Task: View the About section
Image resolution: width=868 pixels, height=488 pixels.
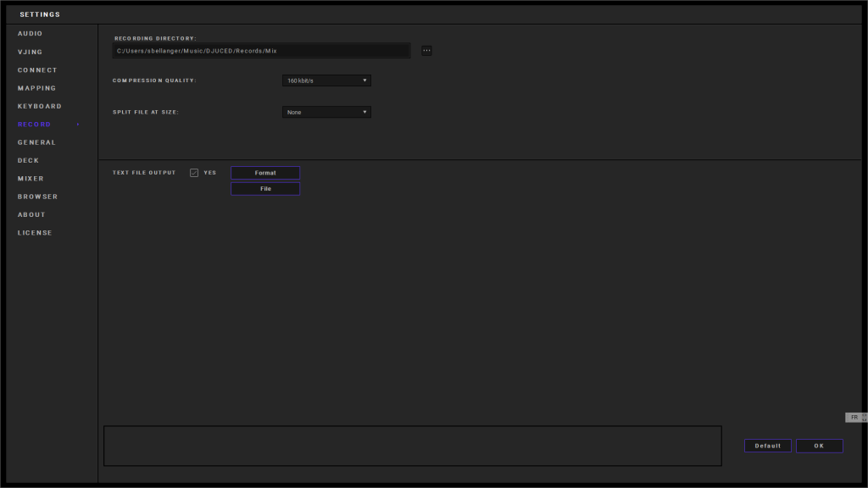Action: coord(32,214)
